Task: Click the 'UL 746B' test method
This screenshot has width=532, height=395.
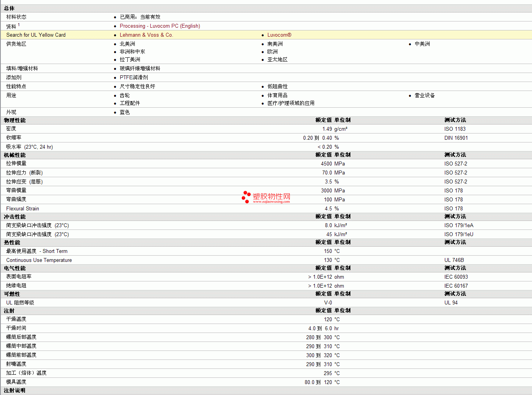Action: coord(454,260)
